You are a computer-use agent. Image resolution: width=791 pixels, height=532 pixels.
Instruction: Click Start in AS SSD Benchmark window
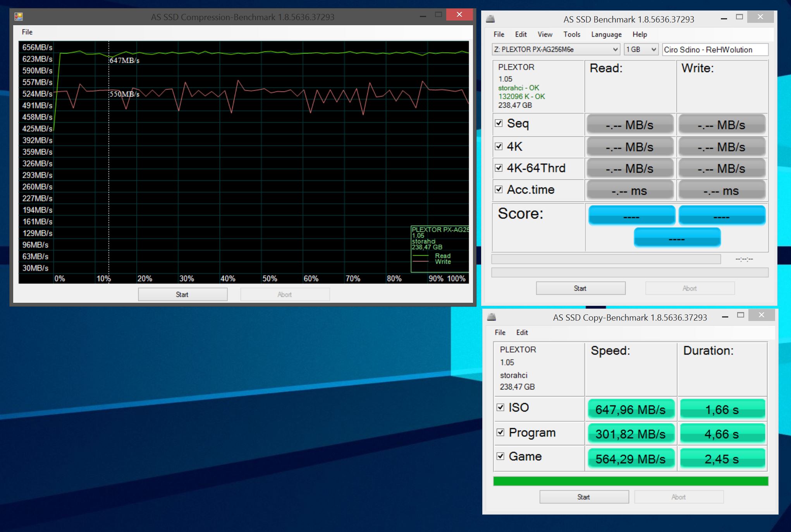[580, 288]
